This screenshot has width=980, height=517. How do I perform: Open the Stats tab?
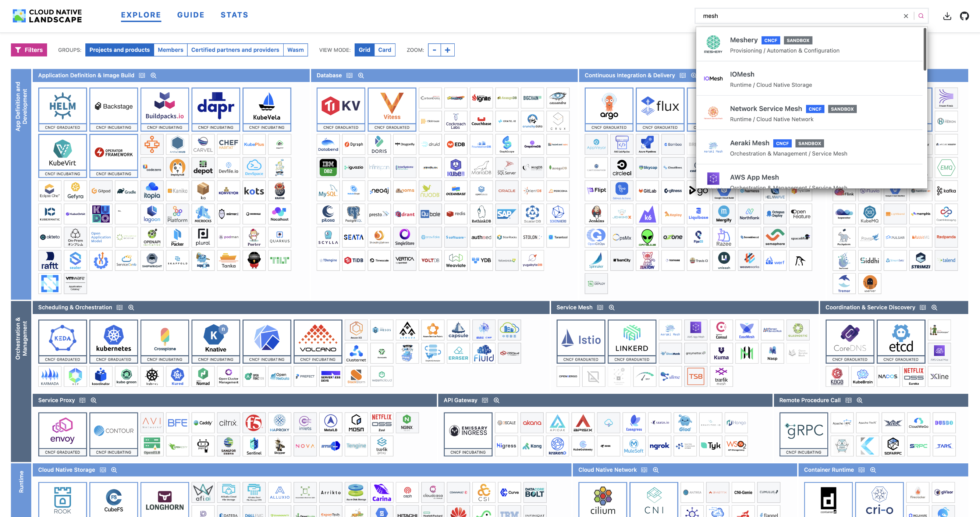(x=234, y=15)
